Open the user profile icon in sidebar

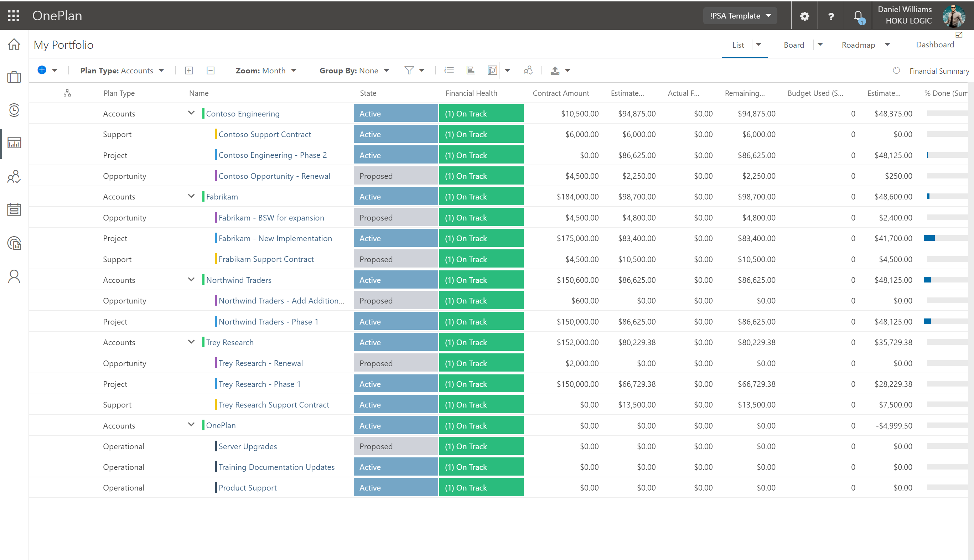(14, 276)
